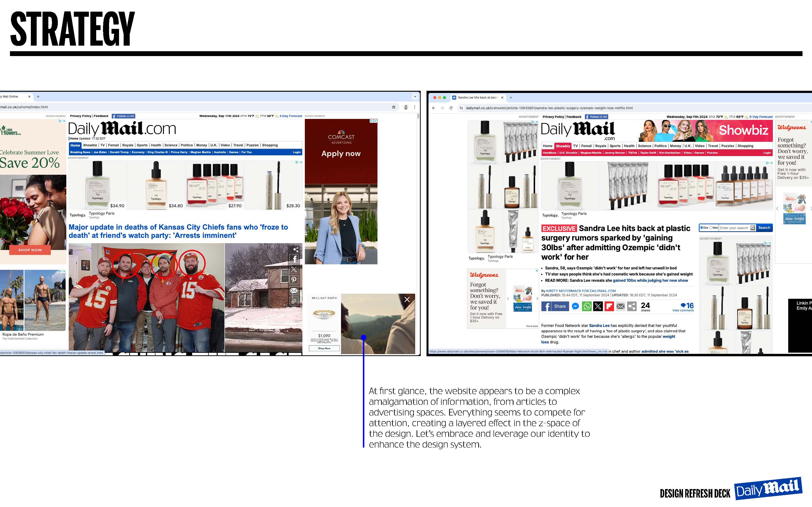Share via Facebook Messenger icon
Screen dimensions: 812x507
pyautogui.click(x=575, y=306)
